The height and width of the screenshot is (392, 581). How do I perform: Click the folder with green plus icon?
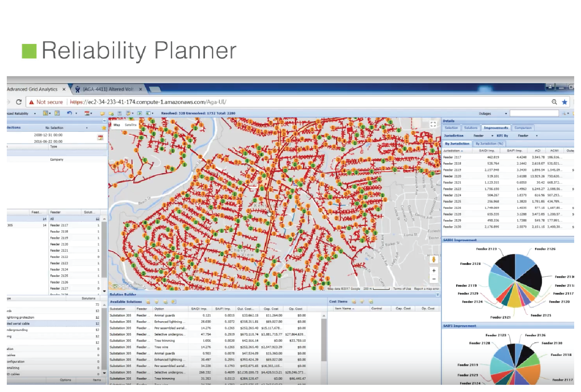111,113
